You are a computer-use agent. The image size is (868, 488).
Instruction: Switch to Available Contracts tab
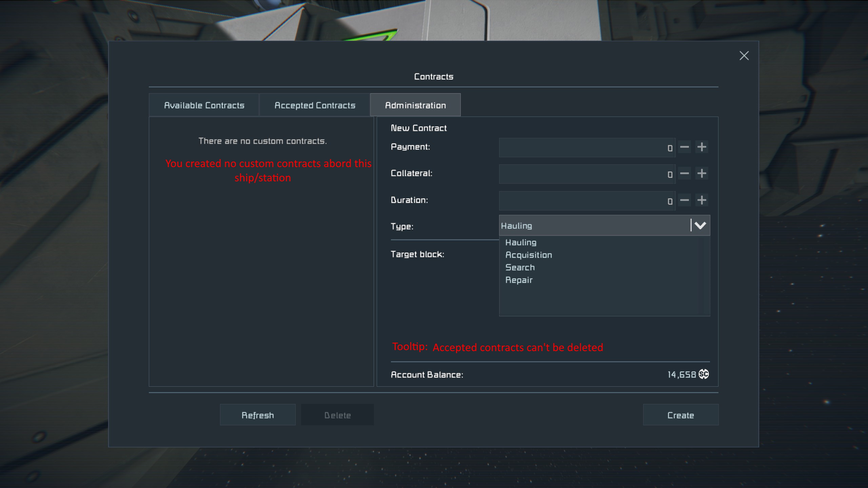(204, 105)
